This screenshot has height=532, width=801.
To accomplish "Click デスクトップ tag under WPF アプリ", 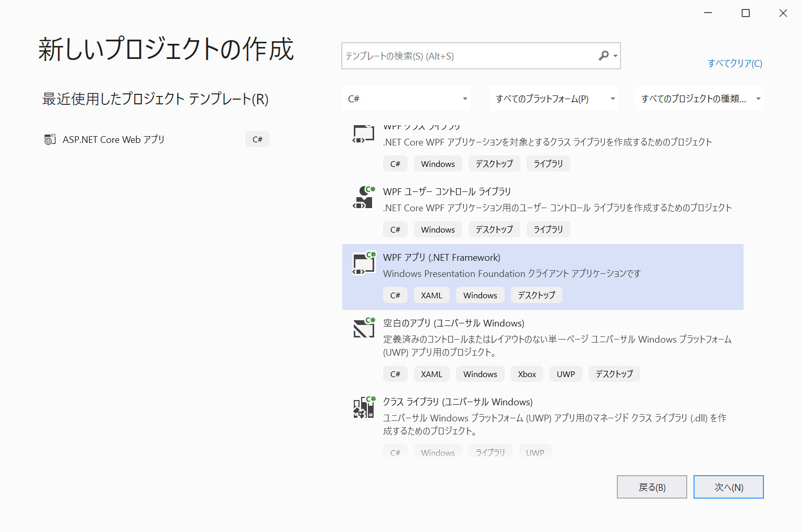I will tap(536, 295).
